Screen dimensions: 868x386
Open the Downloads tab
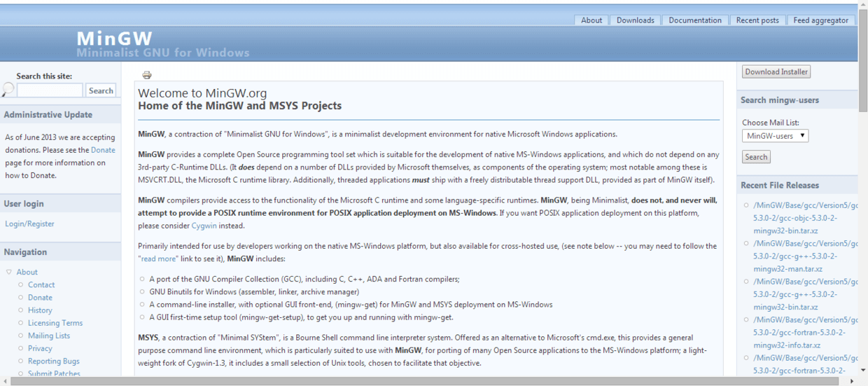(x=635, y=20)
